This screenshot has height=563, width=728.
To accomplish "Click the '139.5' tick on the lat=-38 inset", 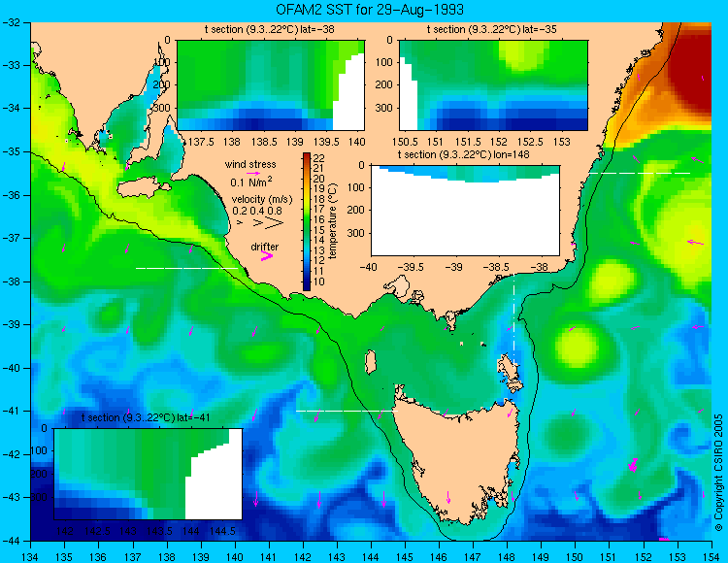I will click(327, 142).
